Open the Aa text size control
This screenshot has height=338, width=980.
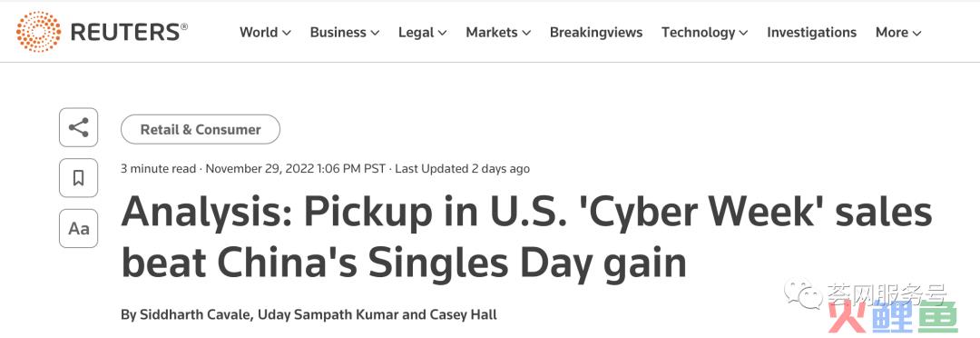[x=78, y=228]
